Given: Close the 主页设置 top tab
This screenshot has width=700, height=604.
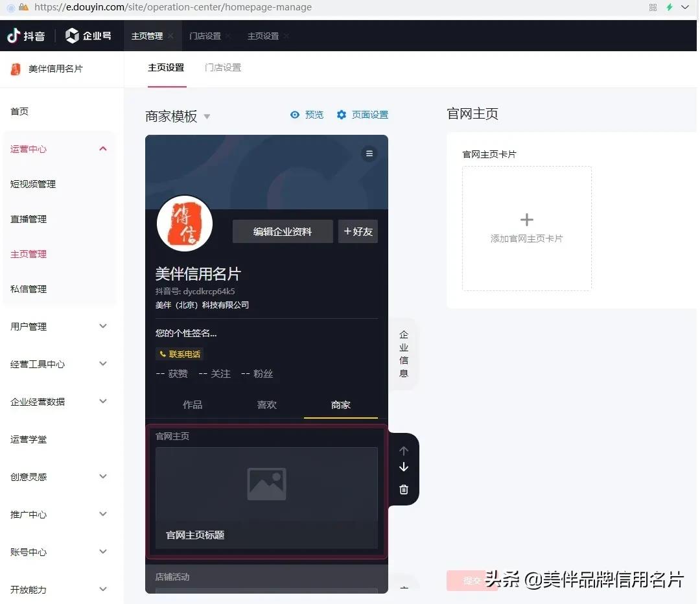Looking at the screenshot, I should (x=286, y=36).
